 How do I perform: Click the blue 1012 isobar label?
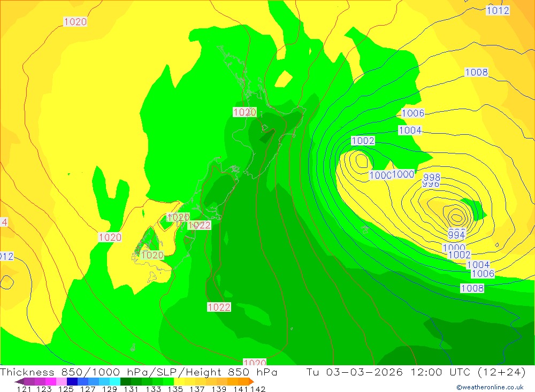[x=498, y=10]
